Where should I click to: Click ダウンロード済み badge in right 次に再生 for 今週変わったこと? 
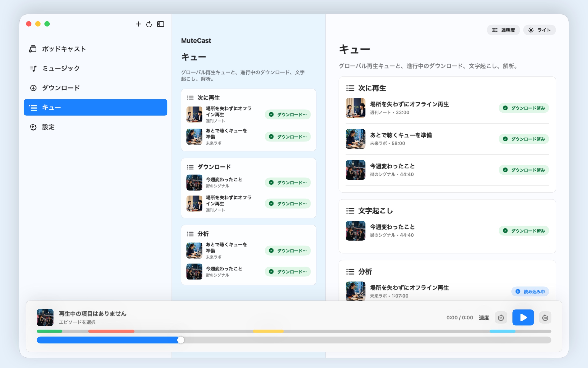coord(524,170)
